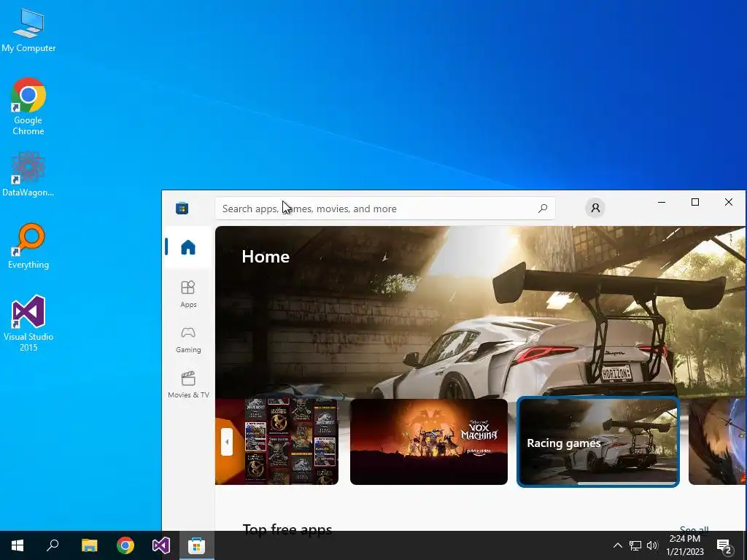Open Movies & TV section in Store

188,384
